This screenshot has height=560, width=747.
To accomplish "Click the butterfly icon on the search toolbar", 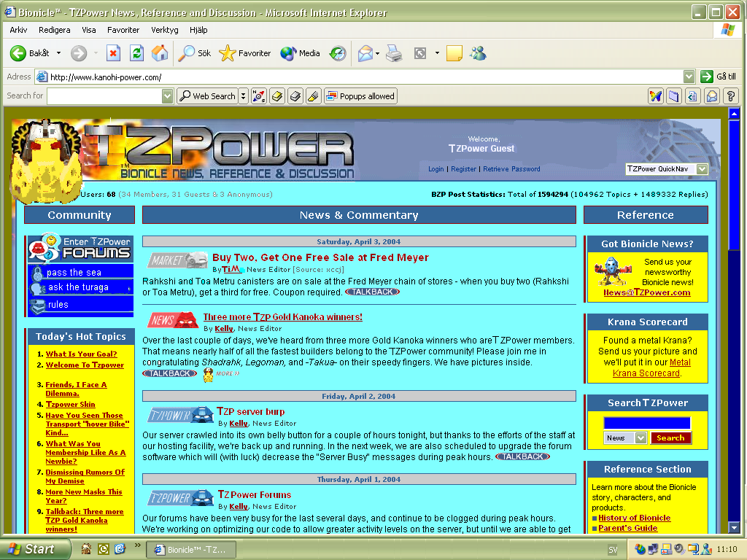I will click(x=656, y=96).
